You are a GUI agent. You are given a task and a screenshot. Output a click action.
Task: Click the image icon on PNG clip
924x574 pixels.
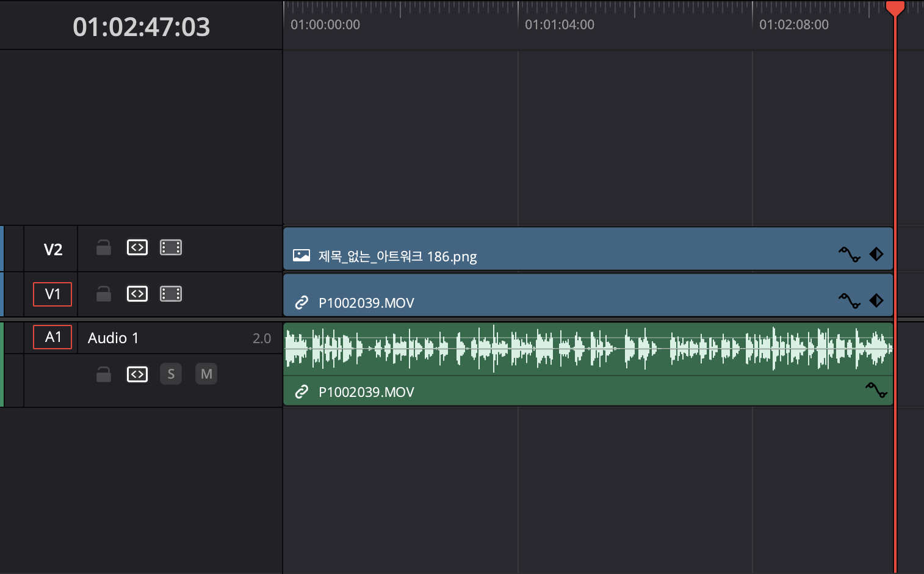301,255
